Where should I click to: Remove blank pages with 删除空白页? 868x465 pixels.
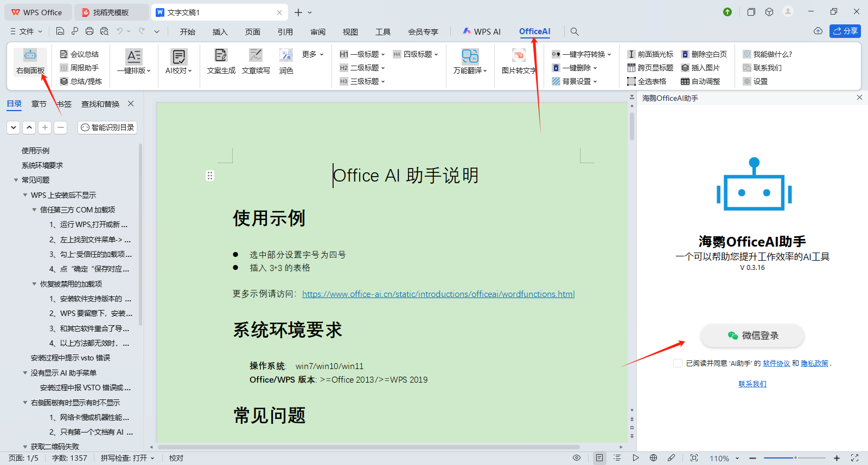point(704,54)
